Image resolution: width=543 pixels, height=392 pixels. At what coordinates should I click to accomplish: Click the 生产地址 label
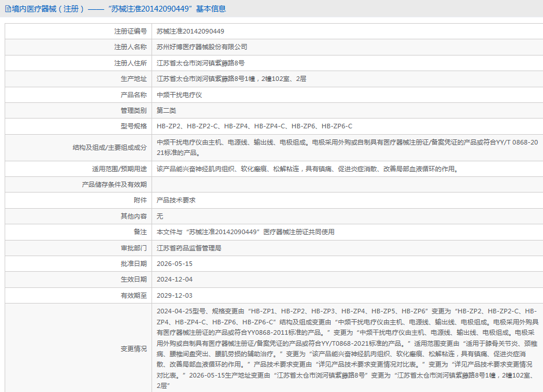134,79
